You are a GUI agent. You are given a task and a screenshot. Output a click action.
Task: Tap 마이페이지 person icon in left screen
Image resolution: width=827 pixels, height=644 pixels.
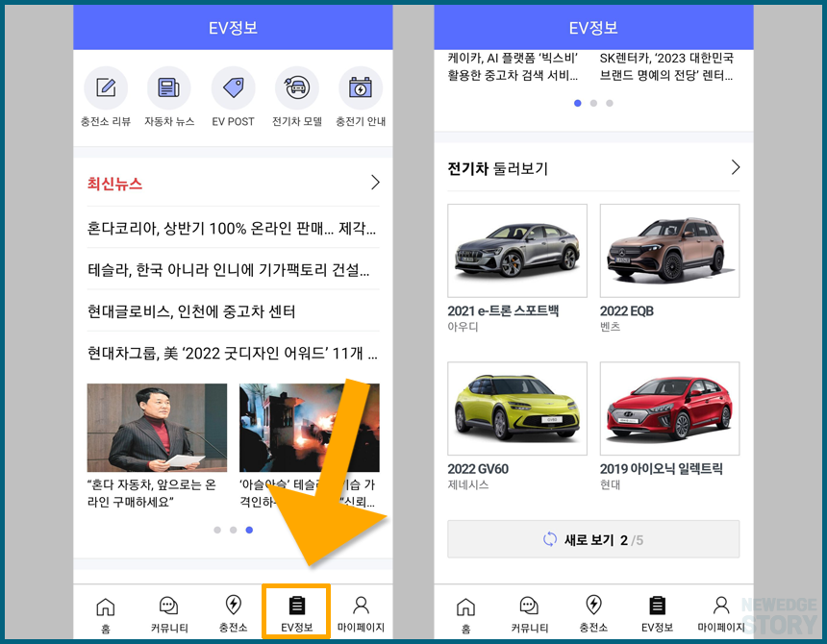pyautogui.click(x=361, y=605)
